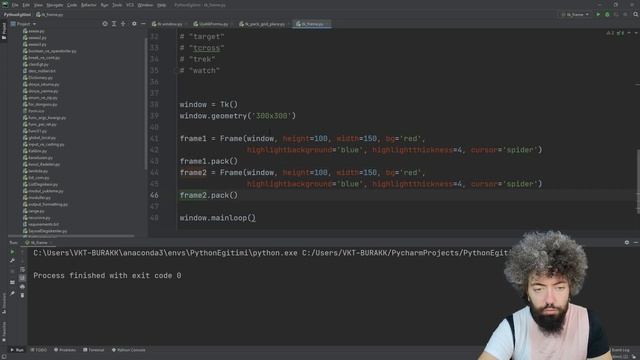This screenshot has width=640, height=360.
Task: Open the inspections warning widget in editor
Action: (615, 33)
